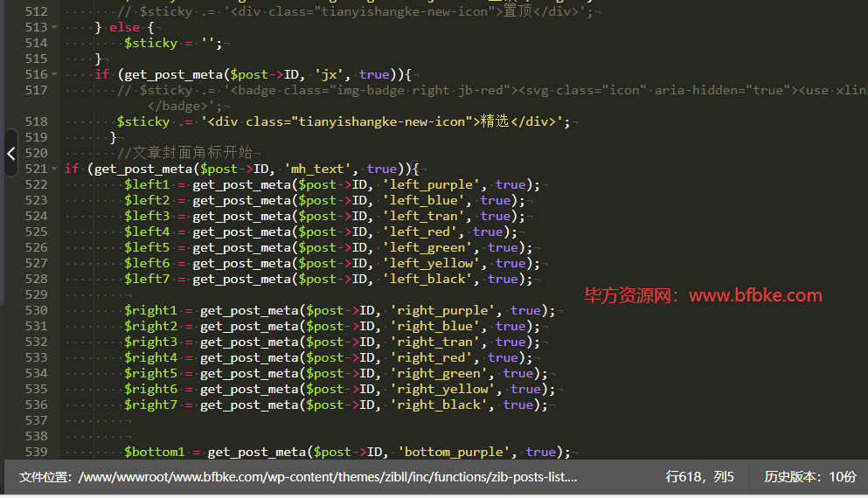Click the row and column indicator 行618，列5
Viewport: 868px width, 498px height.
coord(699,477)
